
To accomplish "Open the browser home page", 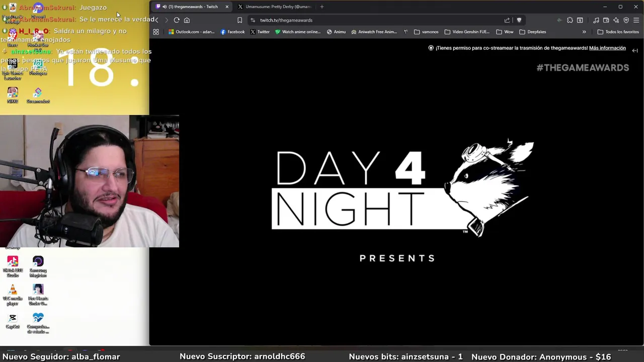I will point(187,20).
